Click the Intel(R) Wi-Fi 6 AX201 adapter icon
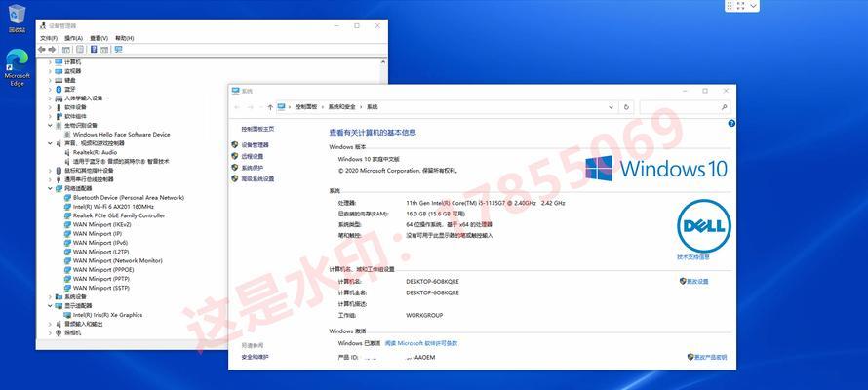Screen dimensions: 868x390 click(x=67, y=207)
